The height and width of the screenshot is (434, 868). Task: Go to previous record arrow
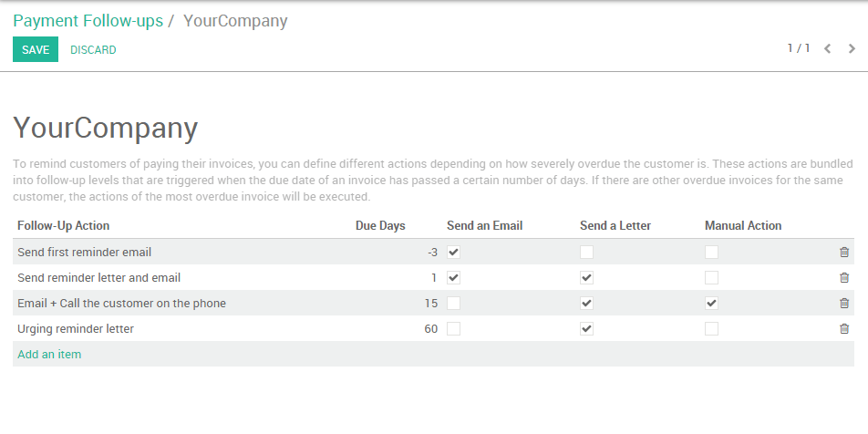[x=828, y=49]
